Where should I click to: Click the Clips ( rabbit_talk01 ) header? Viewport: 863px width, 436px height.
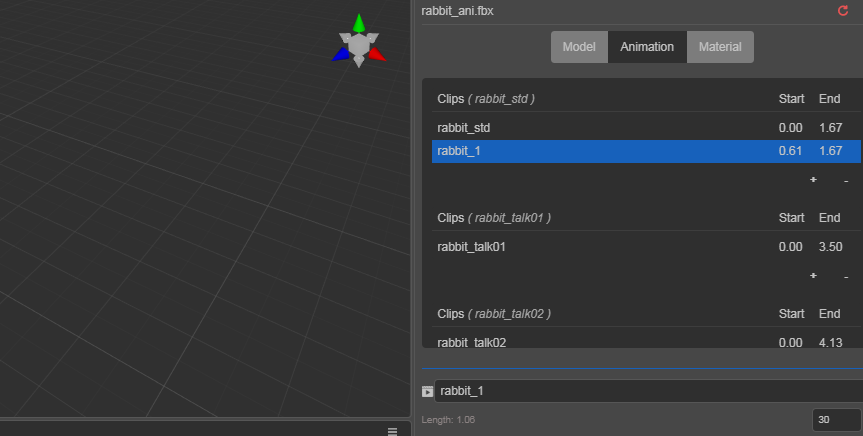click(x=494, y=217)
